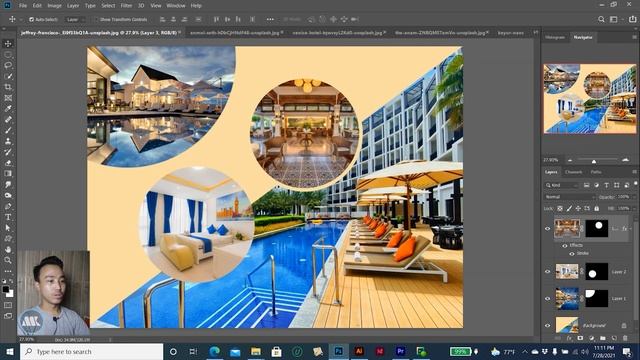Toggle layer filtering on/off switch
The height and width of the screenshot is (360, 640).
pos(635,184)
